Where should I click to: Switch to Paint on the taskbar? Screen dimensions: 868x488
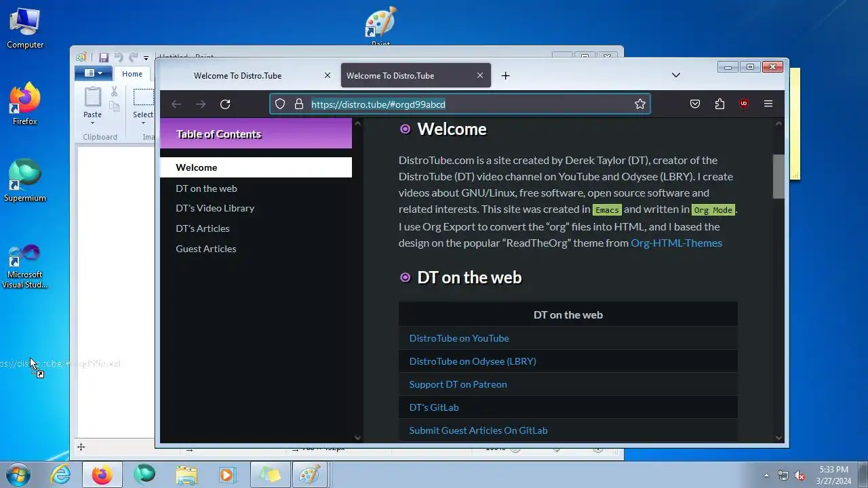pyautogui.click(x=311, y=474)
